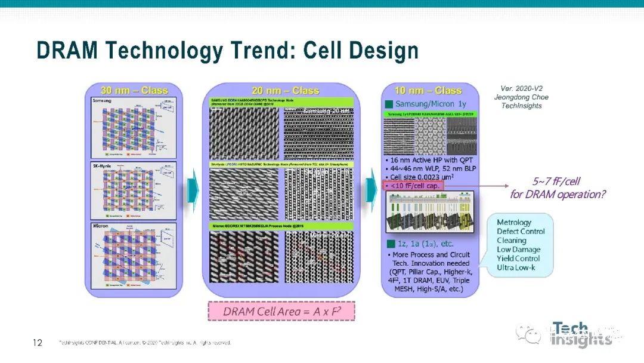The width and height of the screenshot is (644, 363).
Task: Select the 'Samsung/Micron 1y' text
Action: (x=431, y=104)
